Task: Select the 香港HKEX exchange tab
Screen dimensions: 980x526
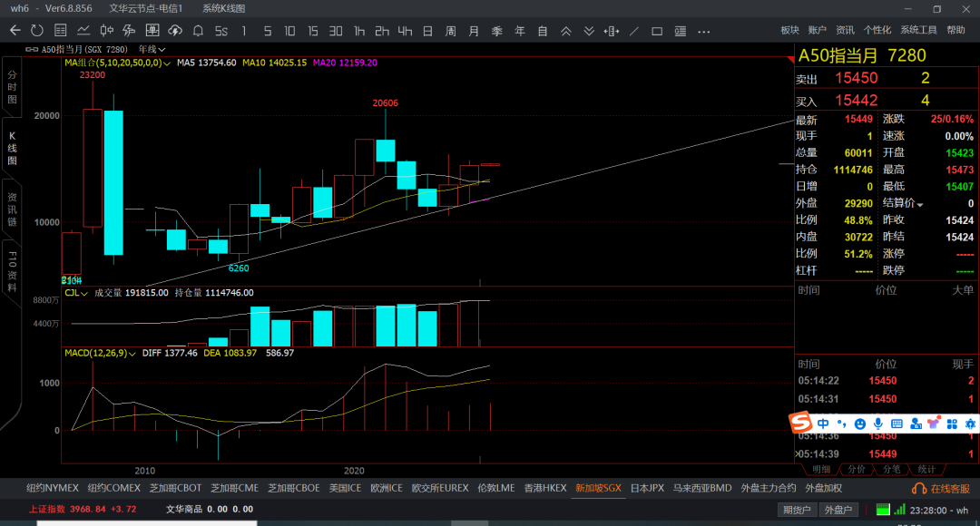Action: click(x=545, y=489)
